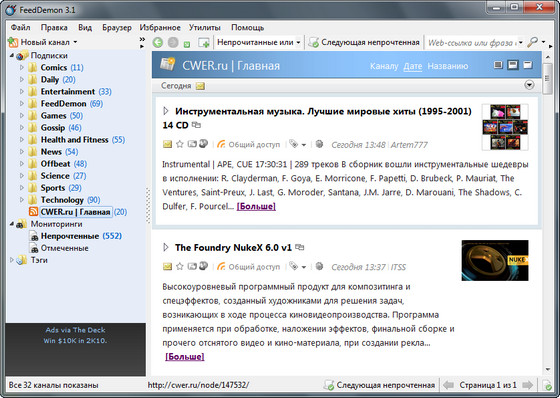Open the Вид menu
Screen dimensions: 560x398
[x=85, y=28]
